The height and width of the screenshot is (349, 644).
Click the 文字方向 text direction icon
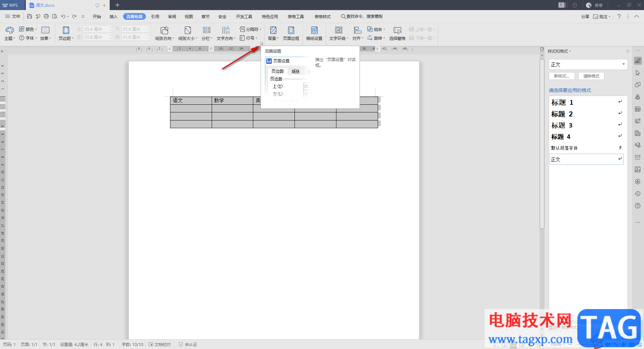click(x=226, y=30)
